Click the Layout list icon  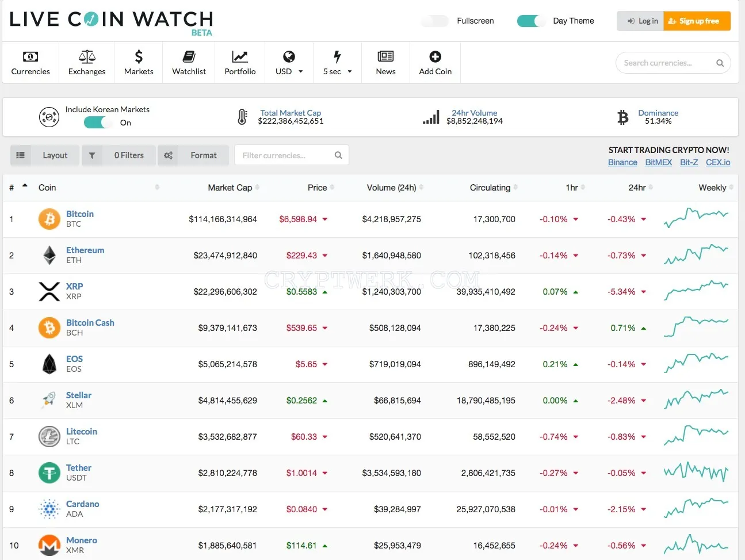(x=21, y=155)
